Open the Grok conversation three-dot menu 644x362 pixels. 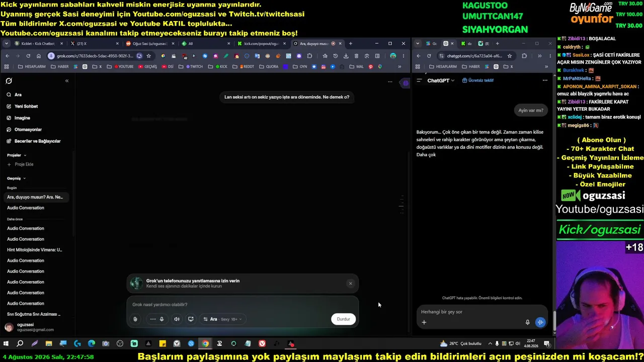pyautogui.click(x=390, y=81)
